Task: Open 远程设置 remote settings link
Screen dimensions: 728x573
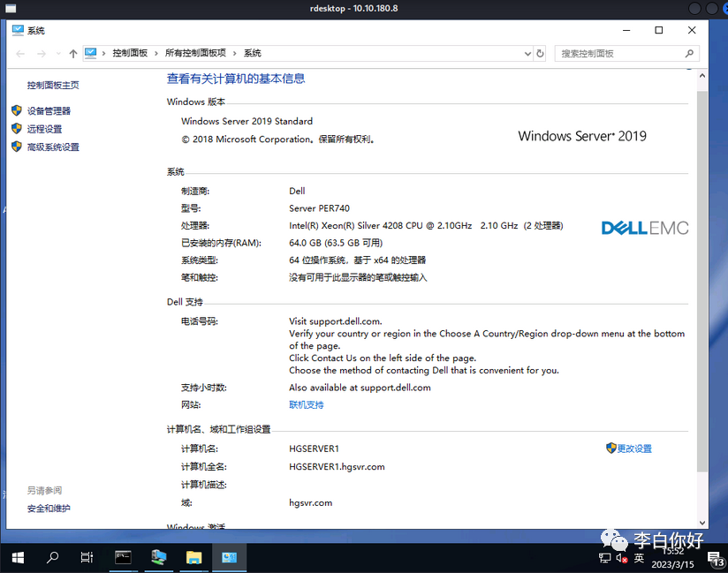Action: [44, 129]
